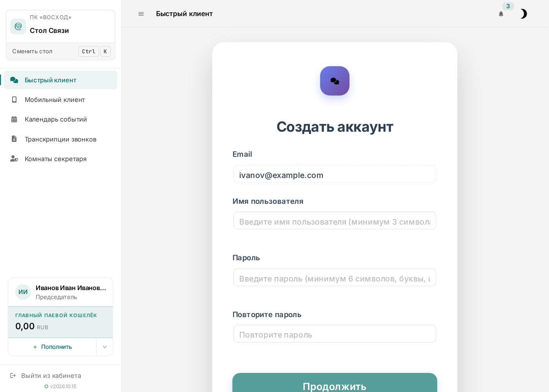Open Мобильный клиент menu item
Image resolution: width=549 pixels, height=392 pixels.
click(x=61, y=100)
